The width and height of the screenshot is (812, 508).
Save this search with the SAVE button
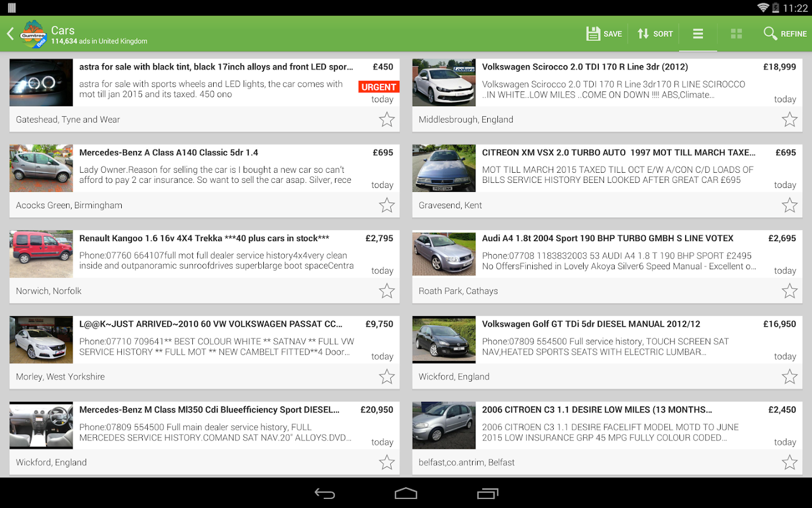point(604,34)
